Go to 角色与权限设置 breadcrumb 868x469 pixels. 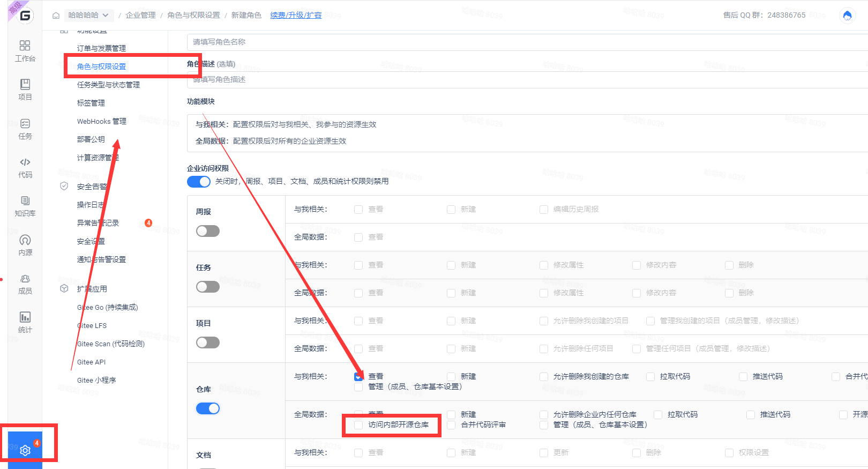pyautogui.click(x=193, y=15)
